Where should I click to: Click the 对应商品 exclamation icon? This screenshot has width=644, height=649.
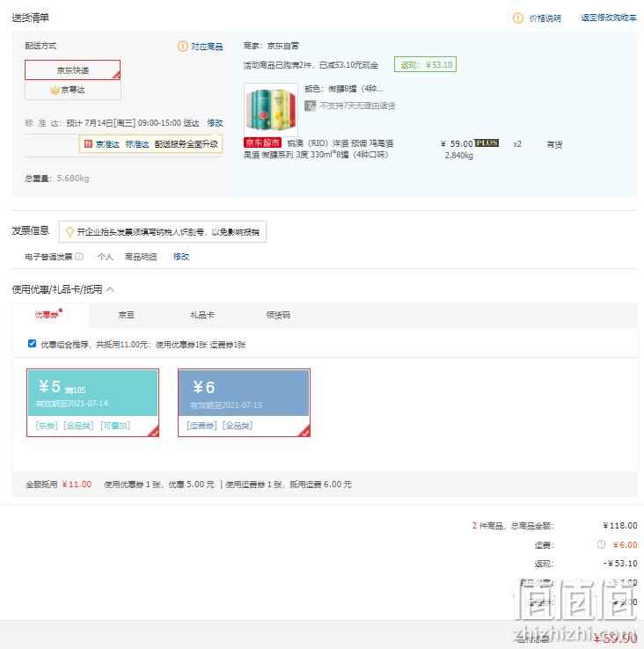click(x=182, y=46)
